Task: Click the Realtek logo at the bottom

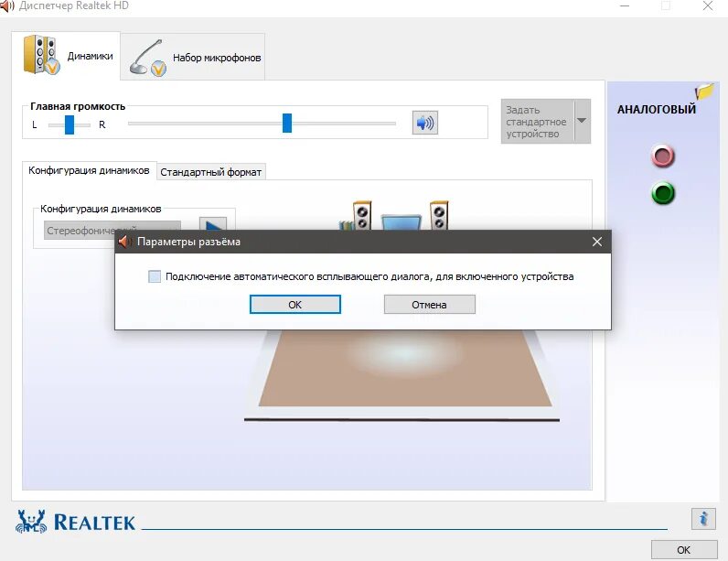Action: 76,522
